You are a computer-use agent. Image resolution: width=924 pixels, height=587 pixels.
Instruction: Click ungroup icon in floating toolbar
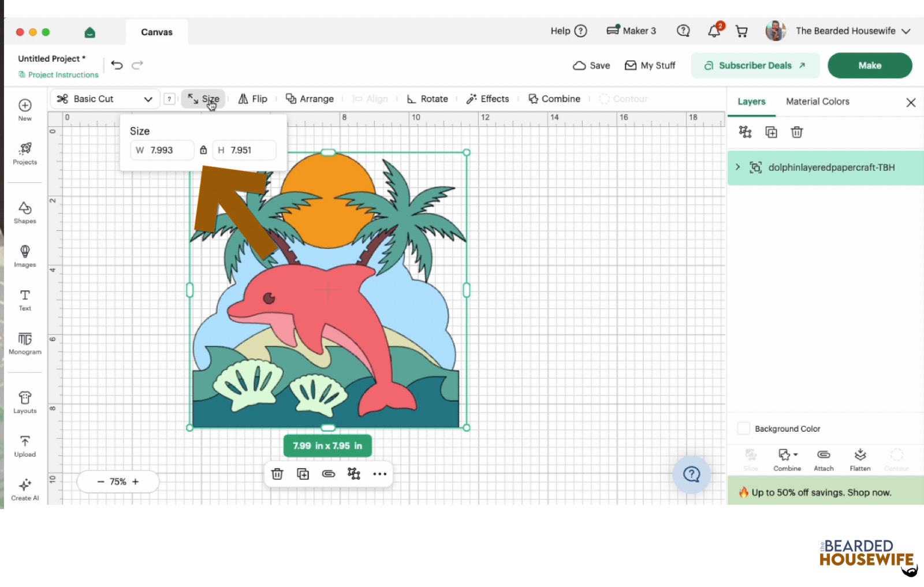(354, 474)
